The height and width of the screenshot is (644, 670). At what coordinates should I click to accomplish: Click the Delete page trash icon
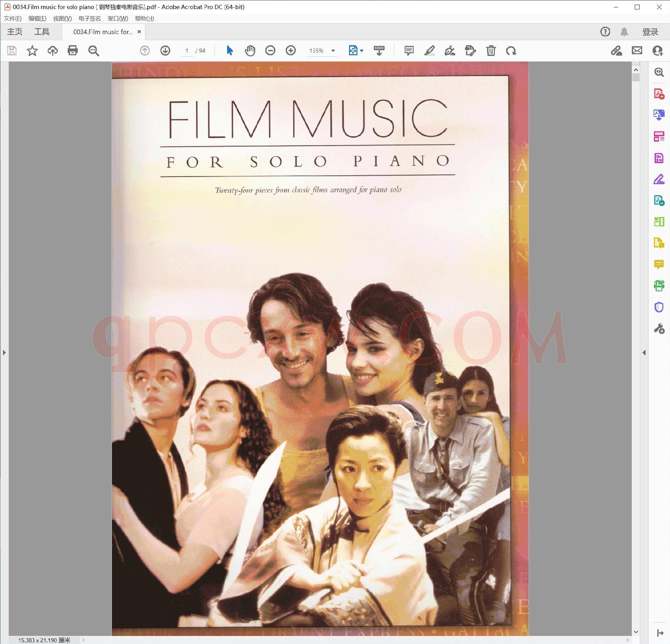click(491, 51)
